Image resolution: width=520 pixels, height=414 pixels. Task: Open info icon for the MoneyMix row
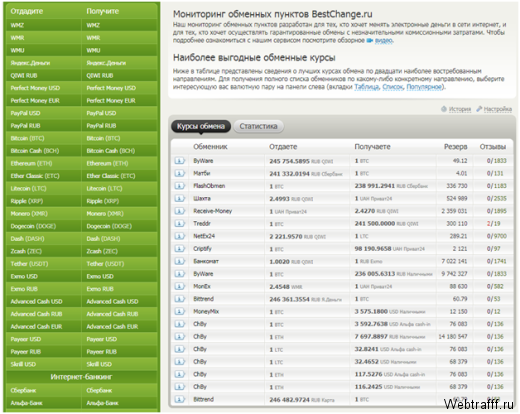pyautogui.click(x=179, y=312)
